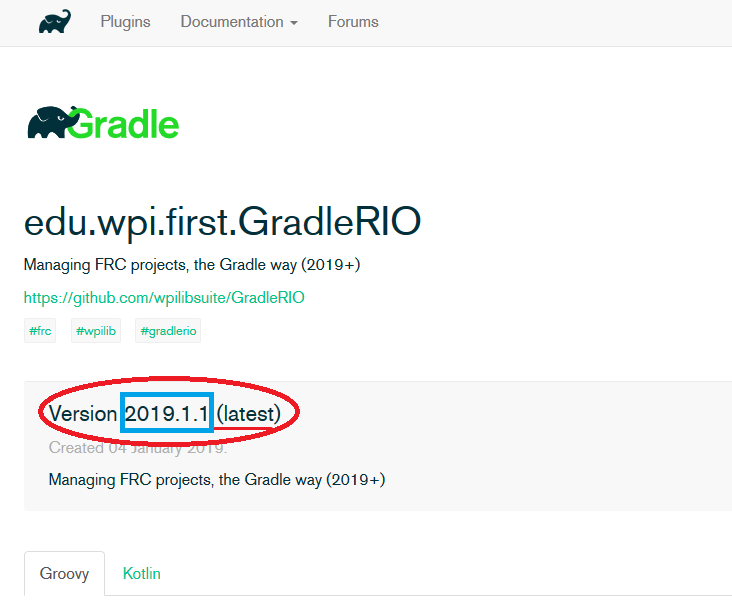
Task: Go to Forums in the top navigation
Action: (353, 22)
